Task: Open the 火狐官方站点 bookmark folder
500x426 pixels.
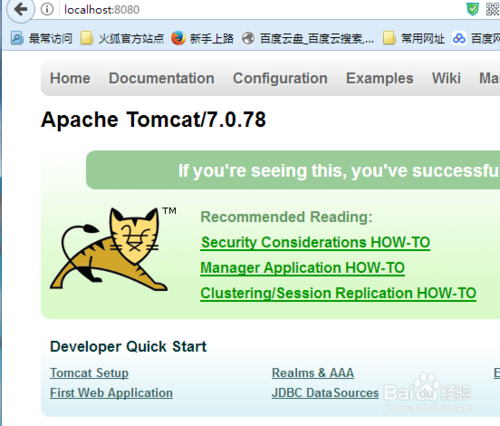Action: point(122,38)
